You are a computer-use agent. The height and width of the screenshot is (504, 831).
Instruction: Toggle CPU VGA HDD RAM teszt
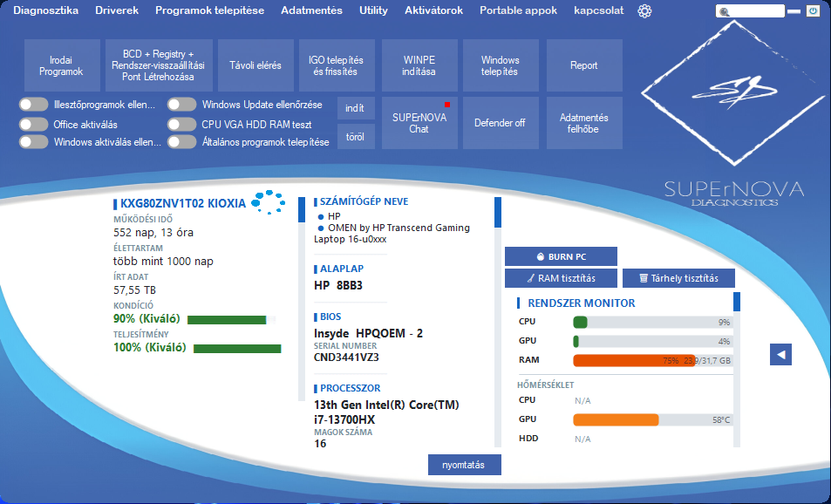click(x=181, y=124)
